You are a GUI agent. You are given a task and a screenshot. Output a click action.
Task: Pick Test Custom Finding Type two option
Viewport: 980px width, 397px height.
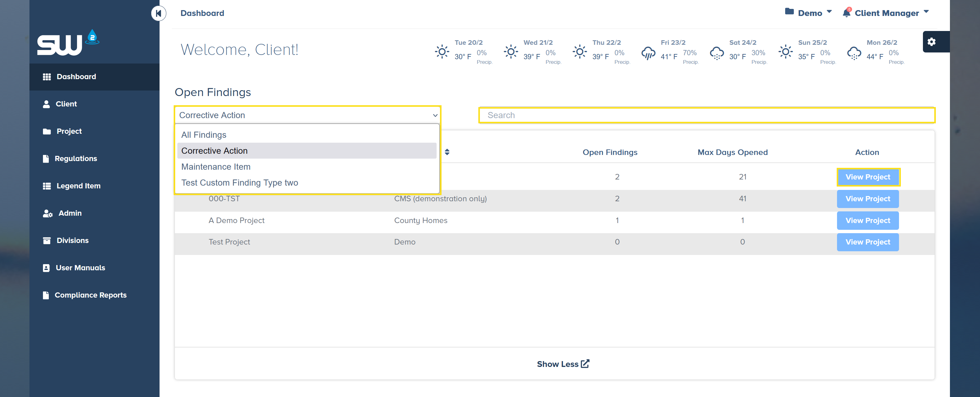coord(239,183)
